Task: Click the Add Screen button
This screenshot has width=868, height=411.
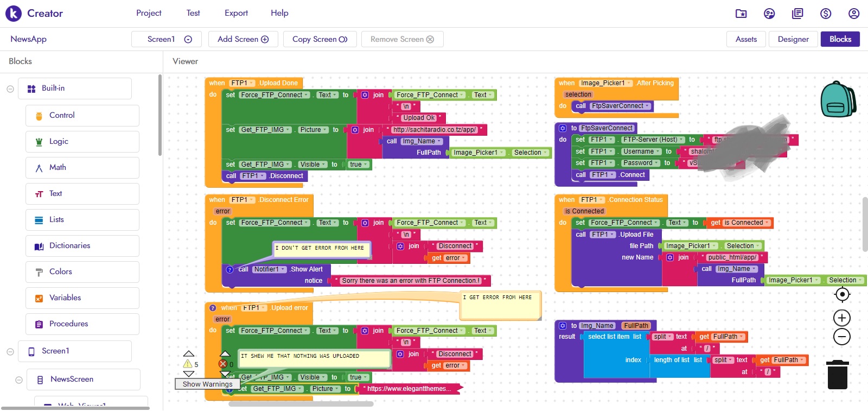Action: 243,39
